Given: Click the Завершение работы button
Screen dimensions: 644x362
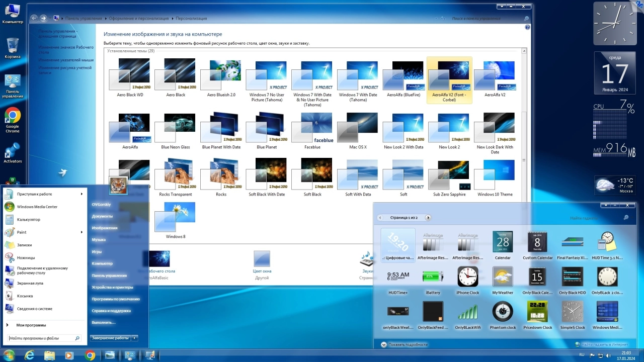Looking at the screenshot, I should coord(110,338).
